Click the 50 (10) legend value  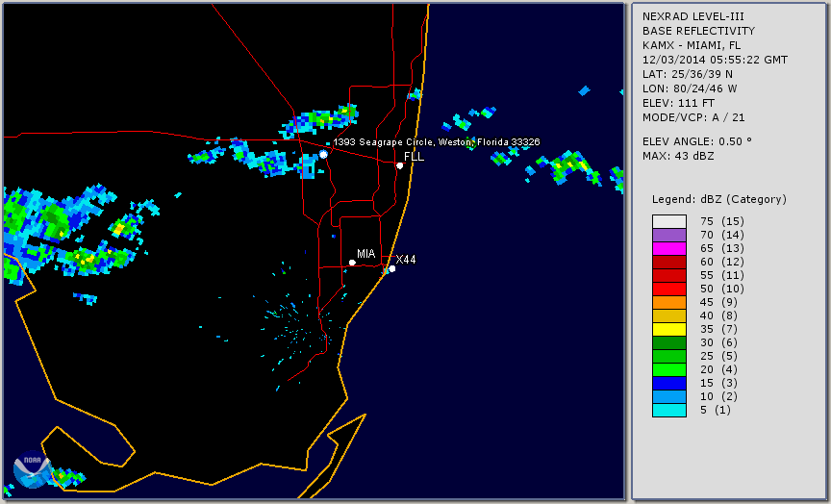pyautogui.click(x=721, y=289)
